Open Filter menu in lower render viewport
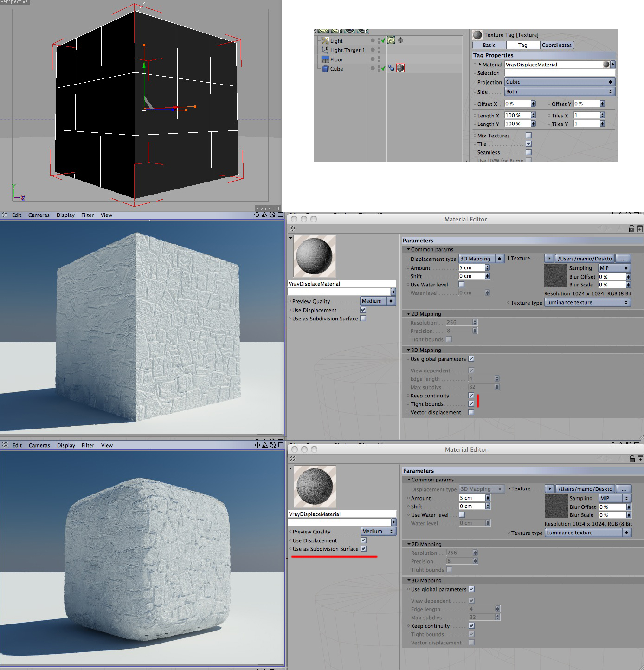Screen dimensions: 644x670 (x=88, y=445)
